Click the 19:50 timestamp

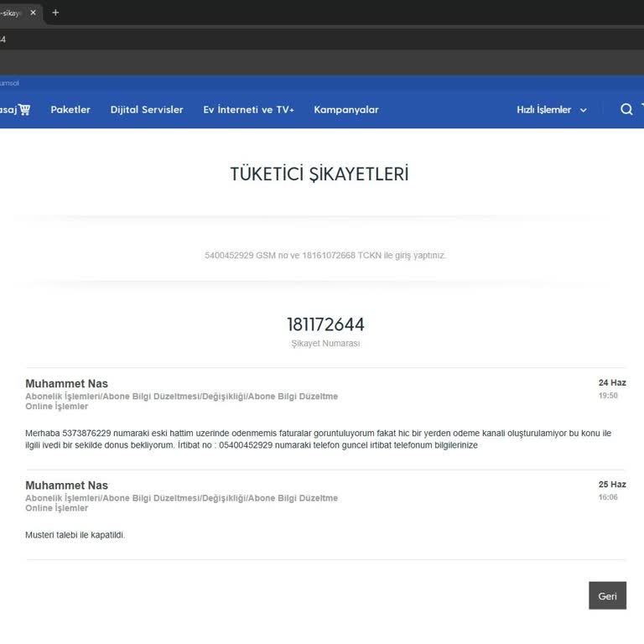coord(608,396)
